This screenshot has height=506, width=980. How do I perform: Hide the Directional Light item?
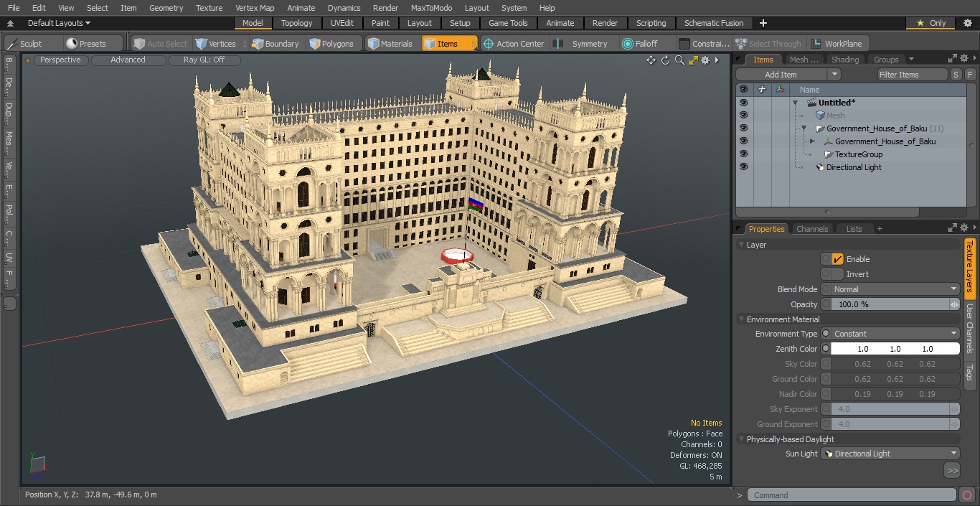743,167
